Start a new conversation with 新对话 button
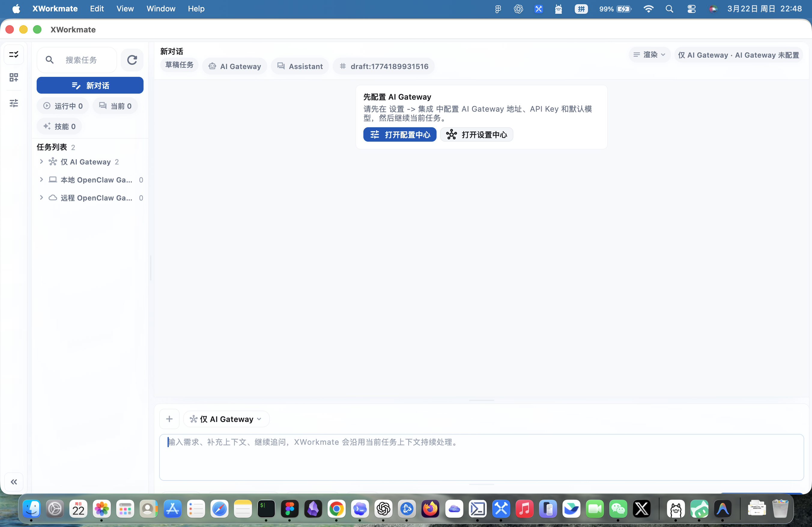Image resolution: width=812 pixels, height=527 pixels. (90, 85)
